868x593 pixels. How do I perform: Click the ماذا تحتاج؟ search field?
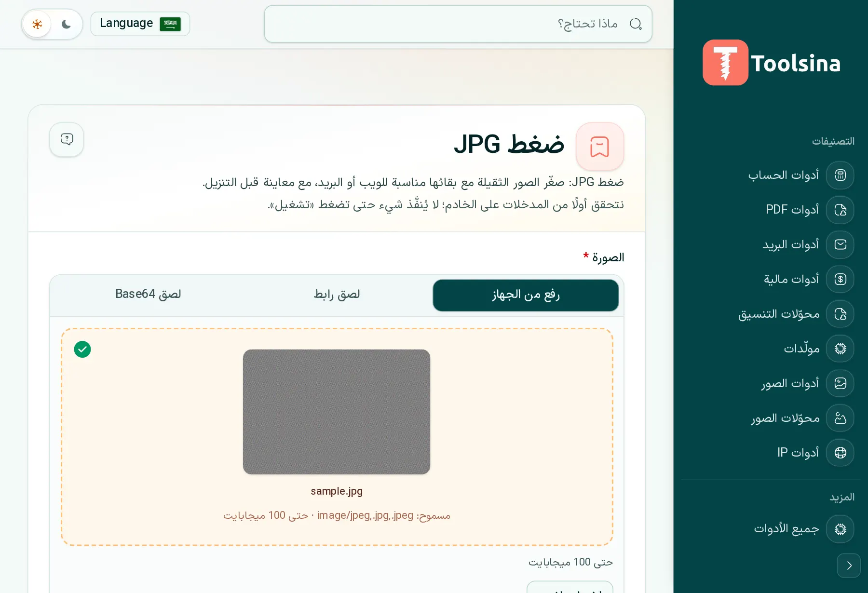pyautogui.click(x=458, y=24)
